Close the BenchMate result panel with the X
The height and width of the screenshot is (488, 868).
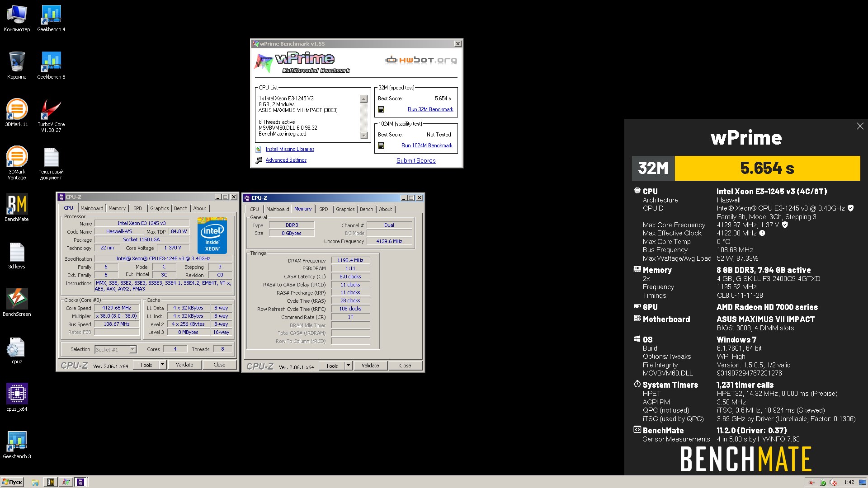860,127
